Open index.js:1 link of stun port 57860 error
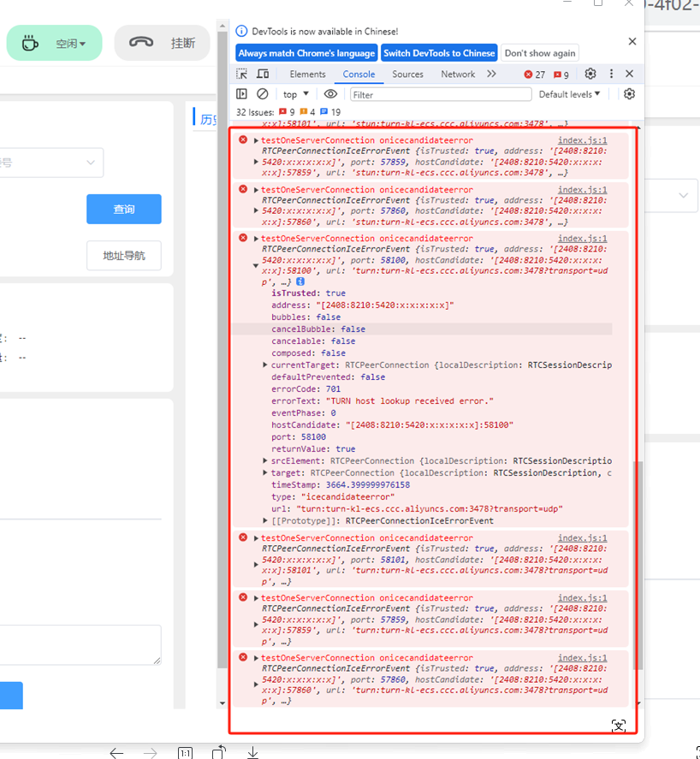The image size is (700, 759). [583, 190]
